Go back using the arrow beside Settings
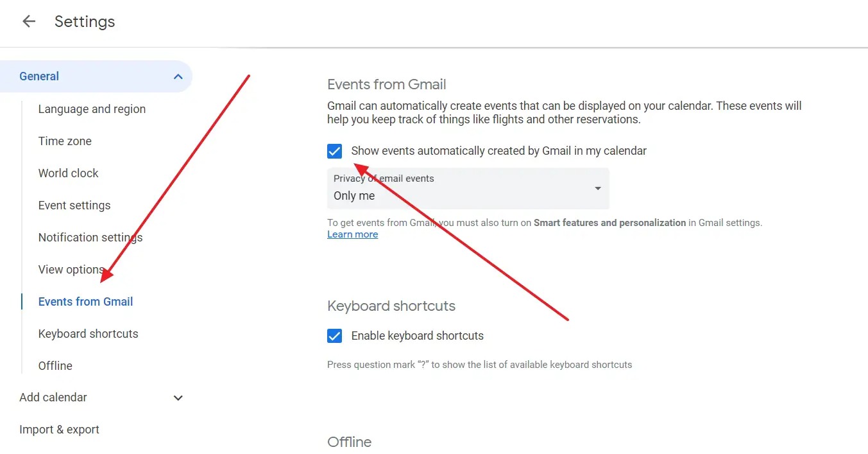Image resolution: width=868 pixels, height=454 pixels. (29, 21)
